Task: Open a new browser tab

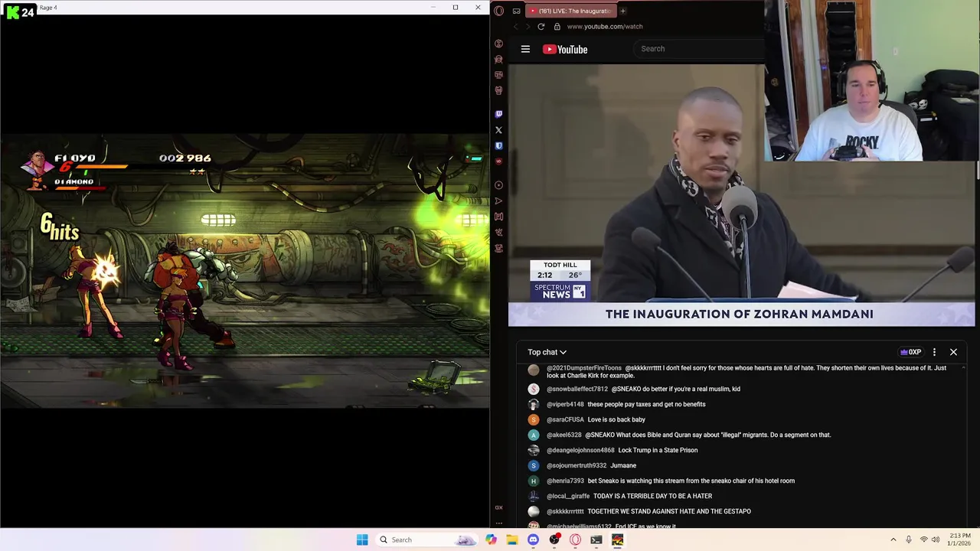Action: point(623,11)
